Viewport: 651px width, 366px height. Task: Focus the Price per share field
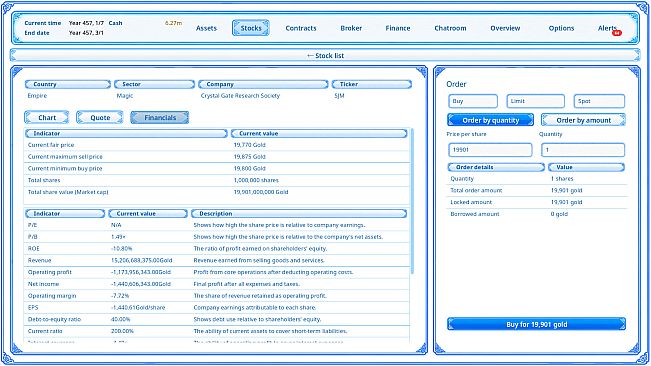490,150
